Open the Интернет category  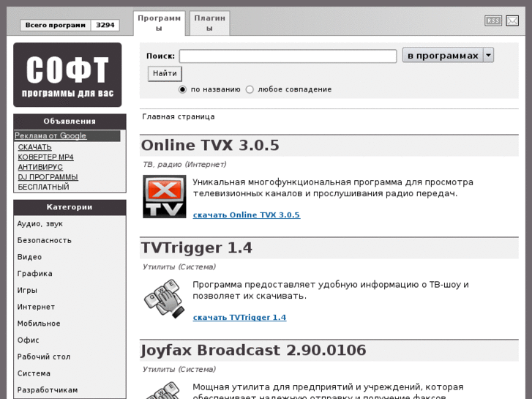point(36,307)
